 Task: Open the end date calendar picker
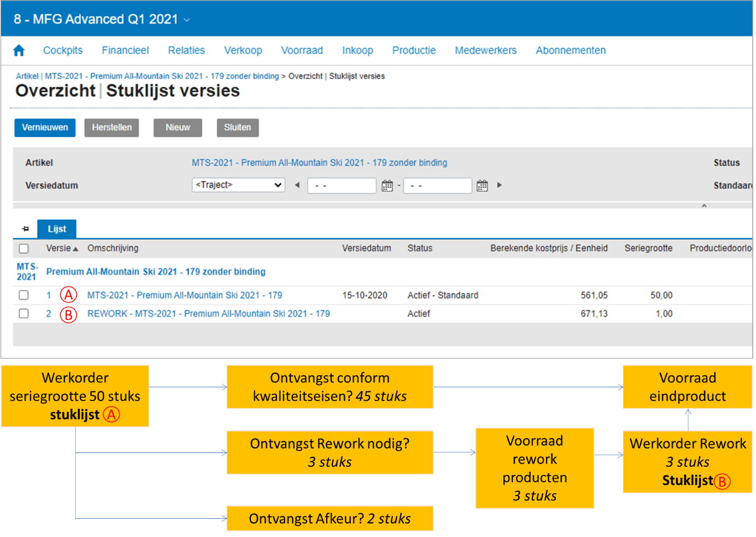[x=482, y=186]
